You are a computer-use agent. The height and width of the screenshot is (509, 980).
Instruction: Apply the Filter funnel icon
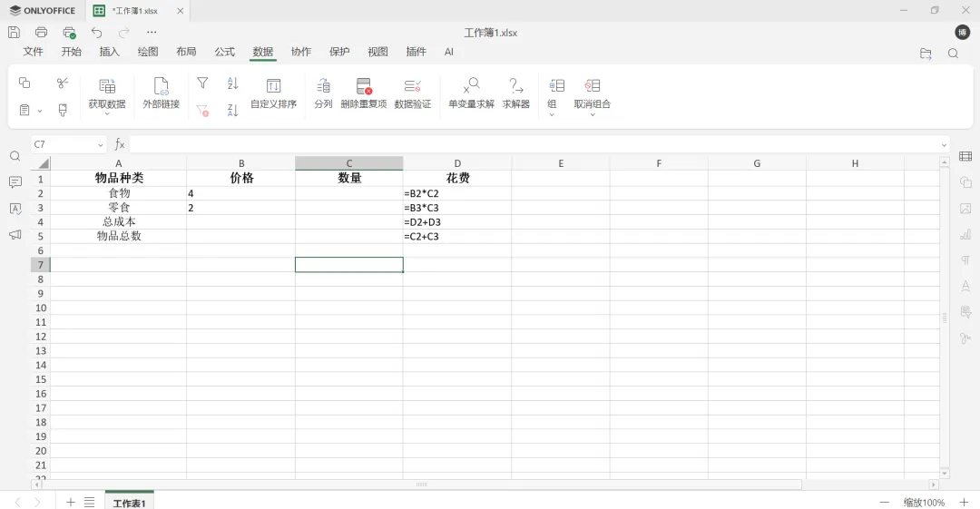tap(202, 83)
